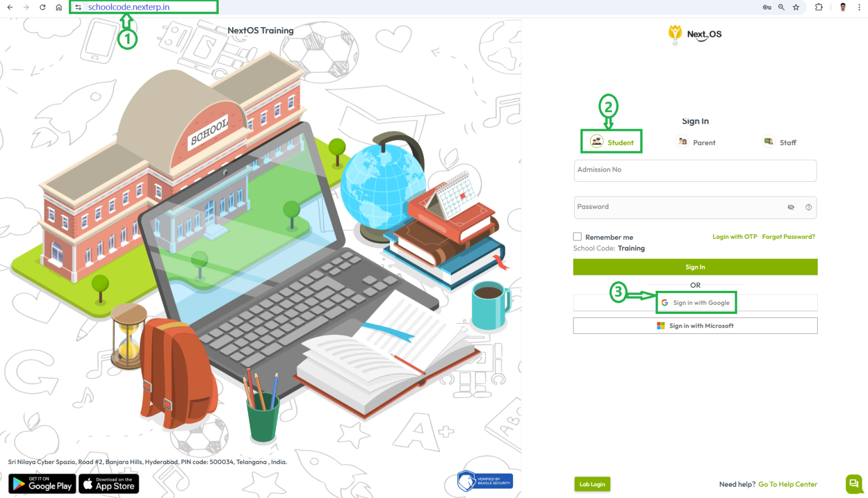Click the Google G icon to sign in

(x=663, y=302)
